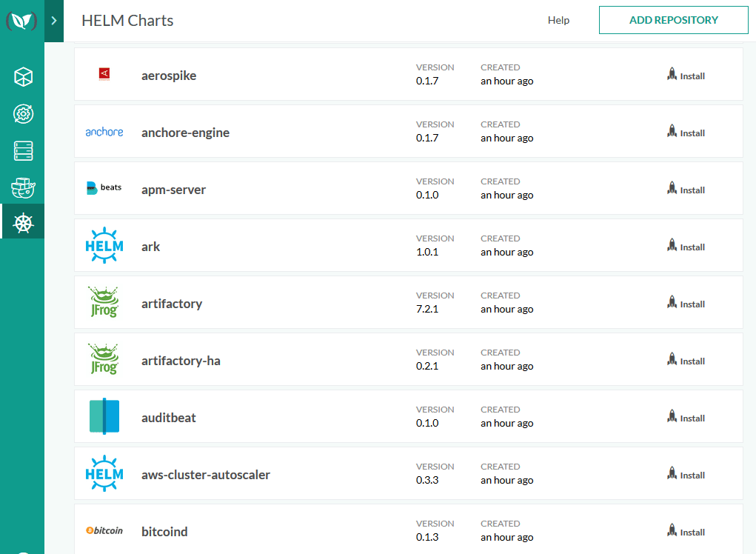This screenshot has height=554, width=756.
Task: Click the bitcoin logo thumbnail
Action: pos(104,531)
